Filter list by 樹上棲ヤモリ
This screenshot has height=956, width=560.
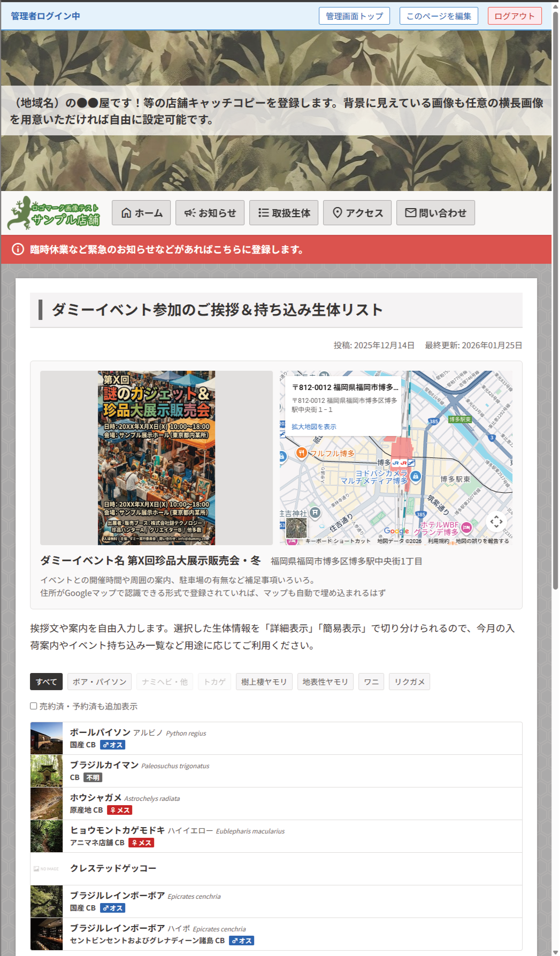point(264,682)
